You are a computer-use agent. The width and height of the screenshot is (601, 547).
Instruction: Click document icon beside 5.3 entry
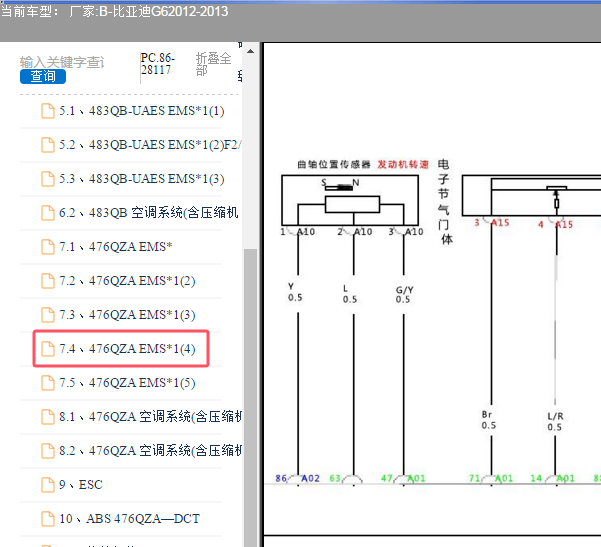[48, 179]
